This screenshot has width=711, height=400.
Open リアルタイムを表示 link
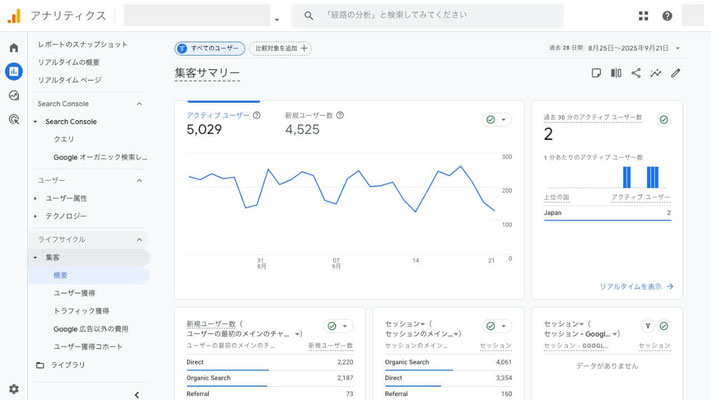(636, 286)
